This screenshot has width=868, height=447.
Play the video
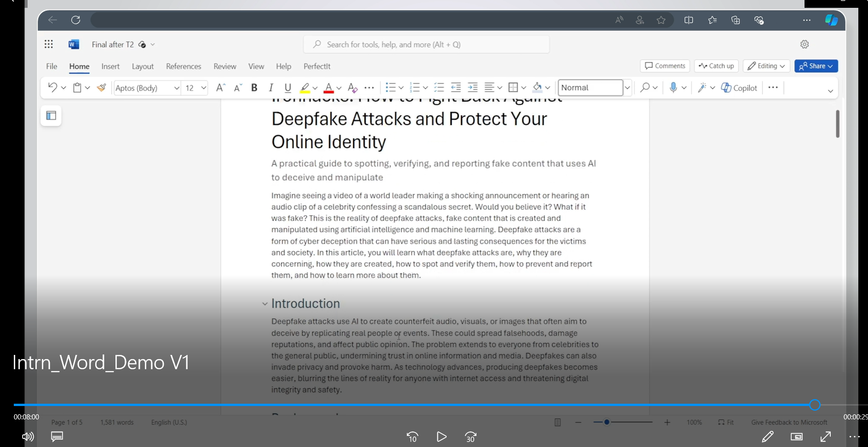pos(441,437)
